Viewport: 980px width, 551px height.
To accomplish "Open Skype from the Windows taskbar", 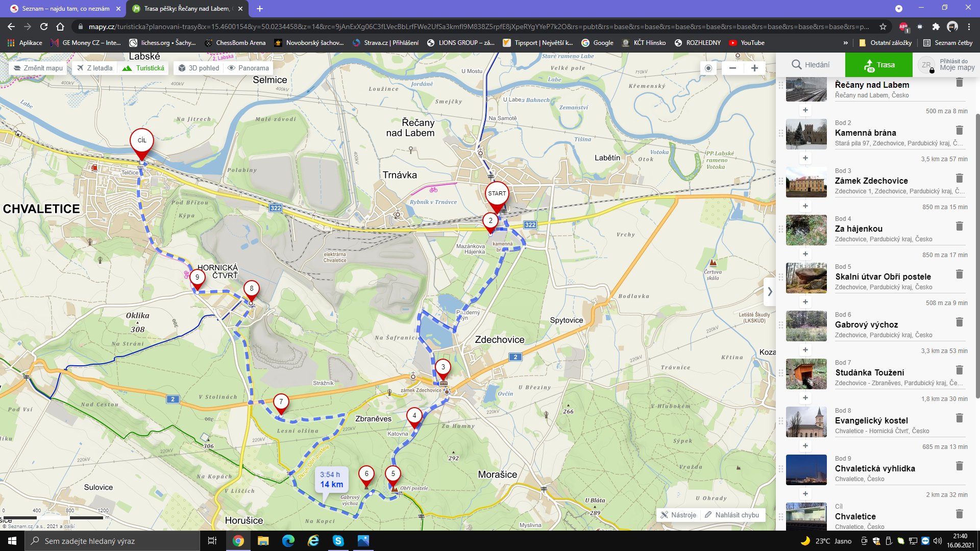I will (x=338, y=541).
